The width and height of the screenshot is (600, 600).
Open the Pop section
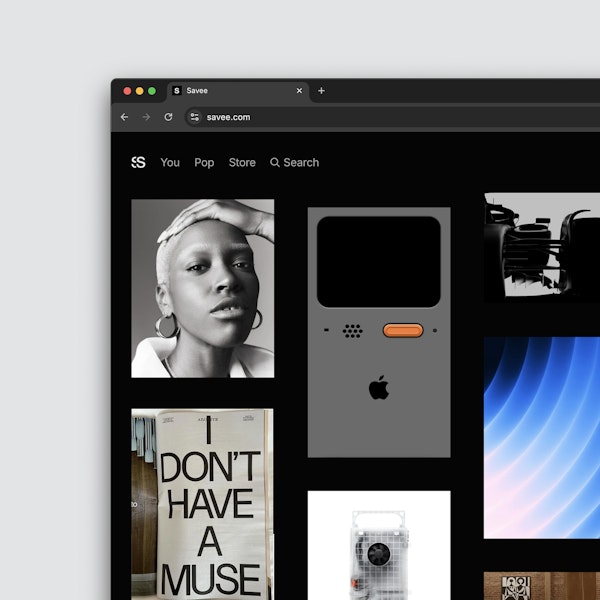[204, 162]
